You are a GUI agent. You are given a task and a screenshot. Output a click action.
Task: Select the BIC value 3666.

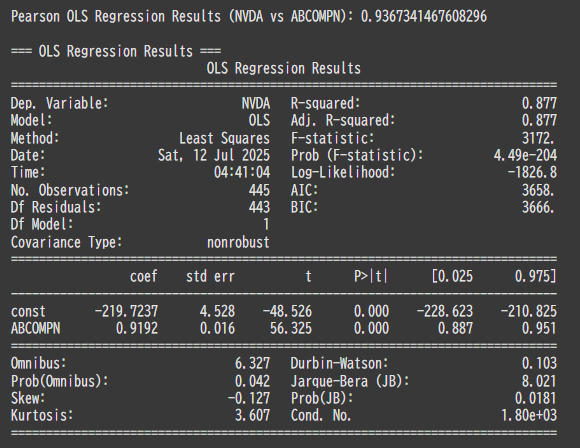click(538, 208)
